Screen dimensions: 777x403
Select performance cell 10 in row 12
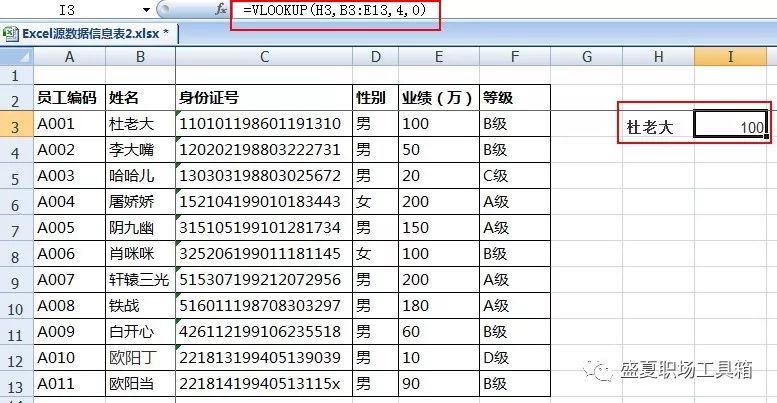[439, 358]
